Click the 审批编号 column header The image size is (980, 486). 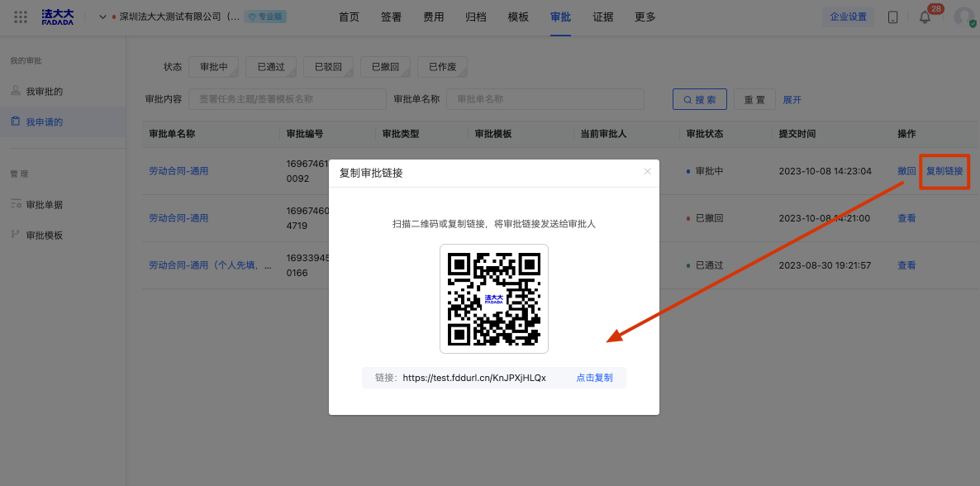pos(304,134)
